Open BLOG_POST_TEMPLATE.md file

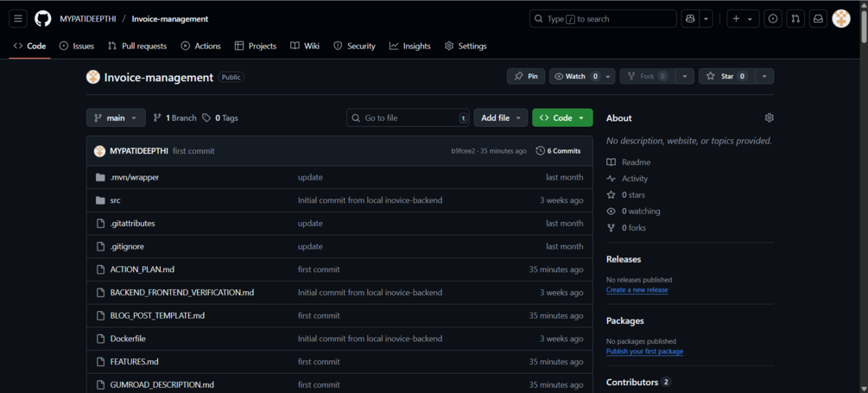(157, 315)
